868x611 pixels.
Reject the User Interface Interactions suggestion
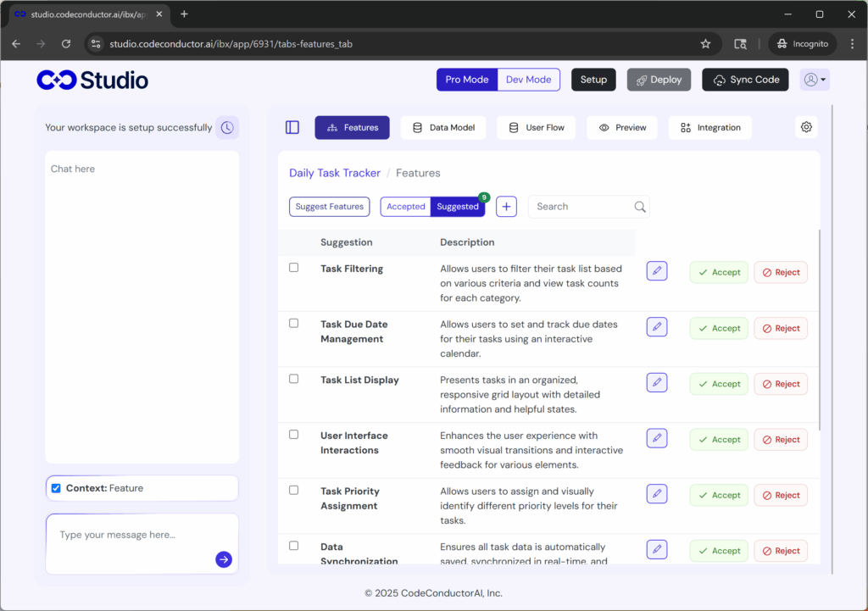point(781,440)
